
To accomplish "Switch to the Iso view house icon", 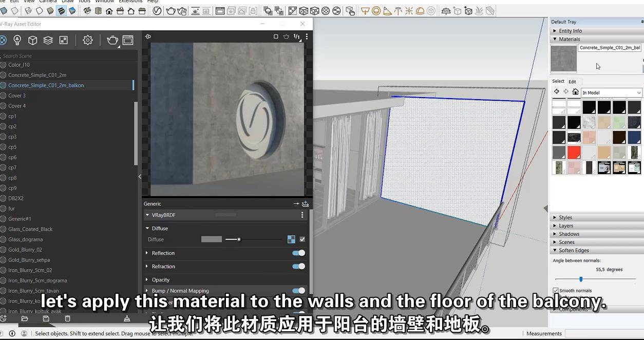I will (87, 11).
